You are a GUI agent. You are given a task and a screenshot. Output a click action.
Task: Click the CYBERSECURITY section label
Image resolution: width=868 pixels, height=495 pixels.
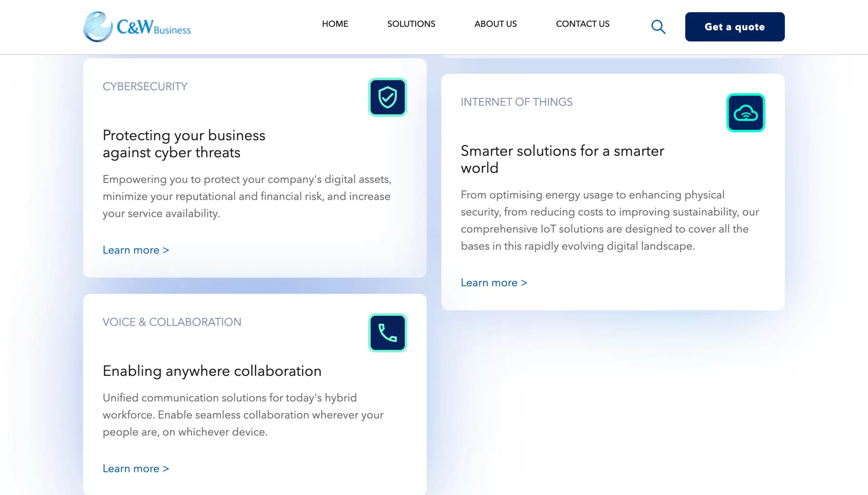tap(145, 86)
